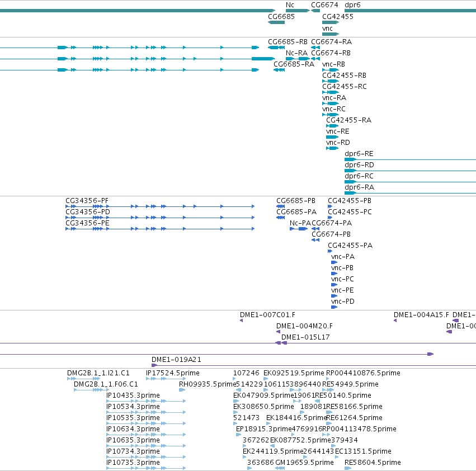The height and width of the screenshot is (471, 476).
Task: Click the RP004410876.5prime EST label
Action: (363, 373)
